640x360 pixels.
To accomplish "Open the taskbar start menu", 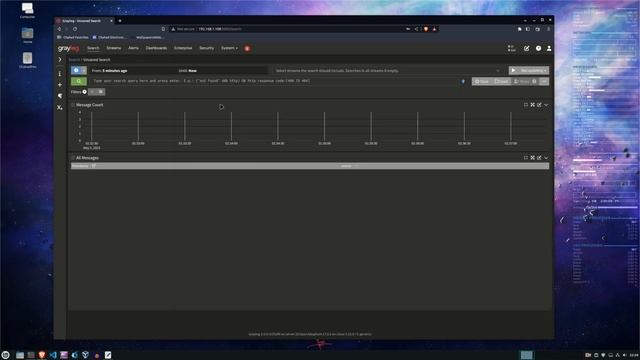I will [5, 355].
